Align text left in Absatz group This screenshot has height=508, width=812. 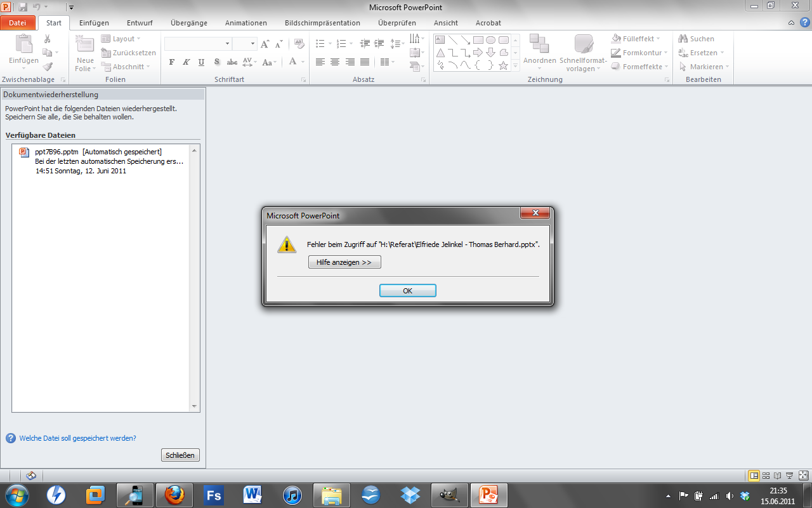pos(320,62)
